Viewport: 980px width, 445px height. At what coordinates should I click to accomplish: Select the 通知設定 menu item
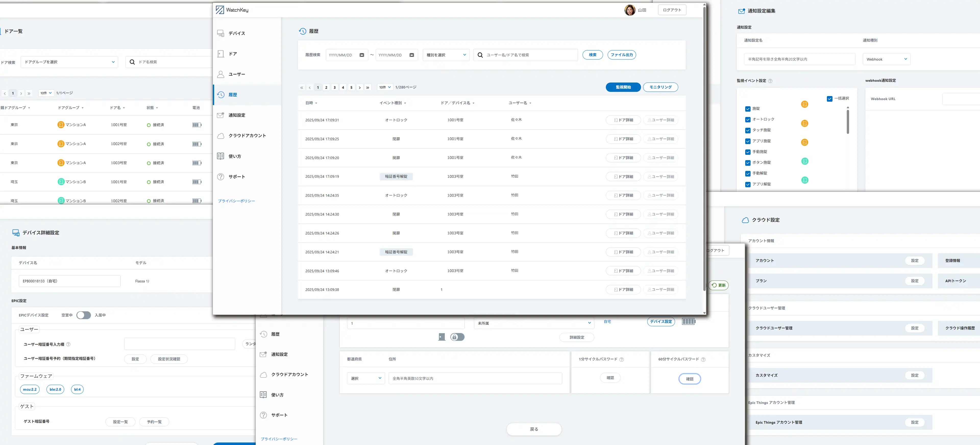click(236, 115)
